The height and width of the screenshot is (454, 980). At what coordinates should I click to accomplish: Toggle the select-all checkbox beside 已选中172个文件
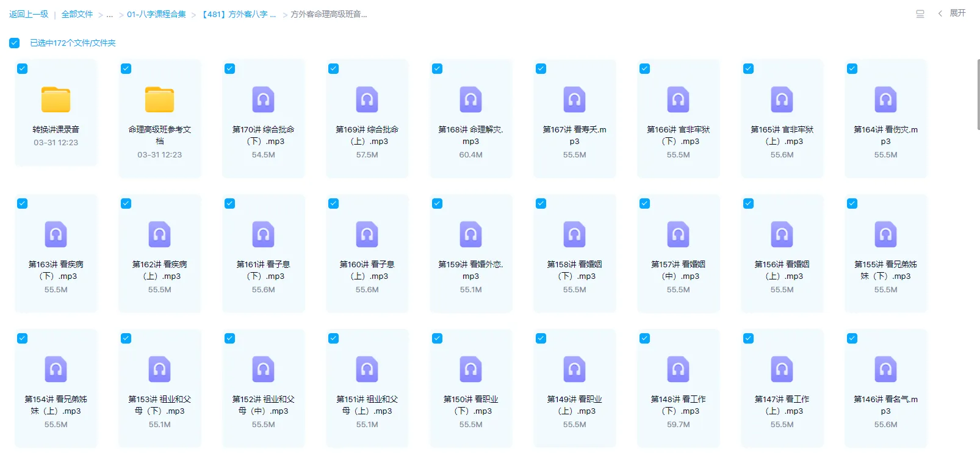[x=14, y=43]
